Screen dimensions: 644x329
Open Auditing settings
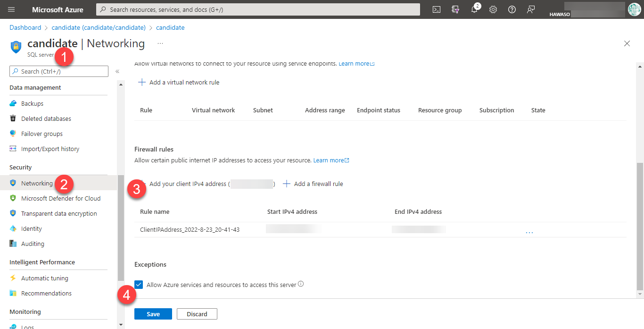click(32, 243)
